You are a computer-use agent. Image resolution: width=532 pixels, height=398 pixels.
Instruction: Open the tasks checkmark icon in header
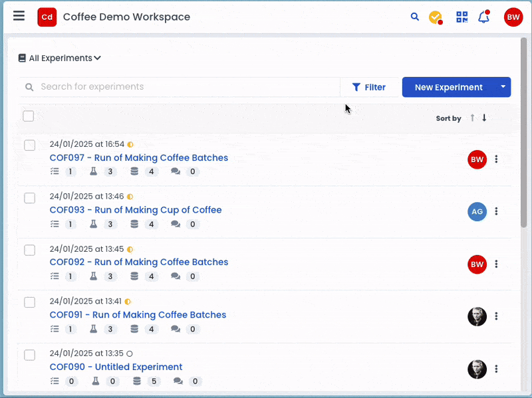(x=436, y=17)
